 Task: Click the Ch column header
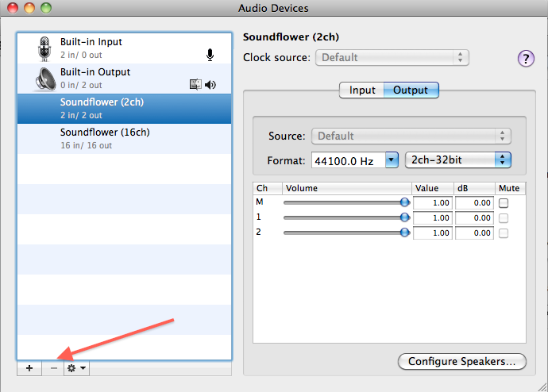point(268,188)
